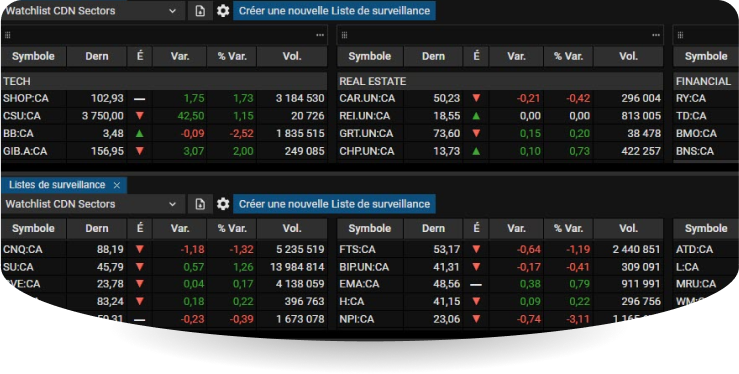Sort REAL ESTATE panel by Vol. column
This screenshot has width=739, height=374.
click(628, 56)
